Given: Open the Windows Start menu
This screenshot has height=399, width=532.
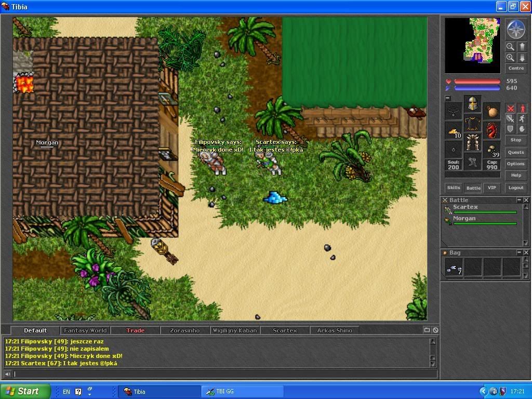Looking at the screenshot, I should coord(25,391).
